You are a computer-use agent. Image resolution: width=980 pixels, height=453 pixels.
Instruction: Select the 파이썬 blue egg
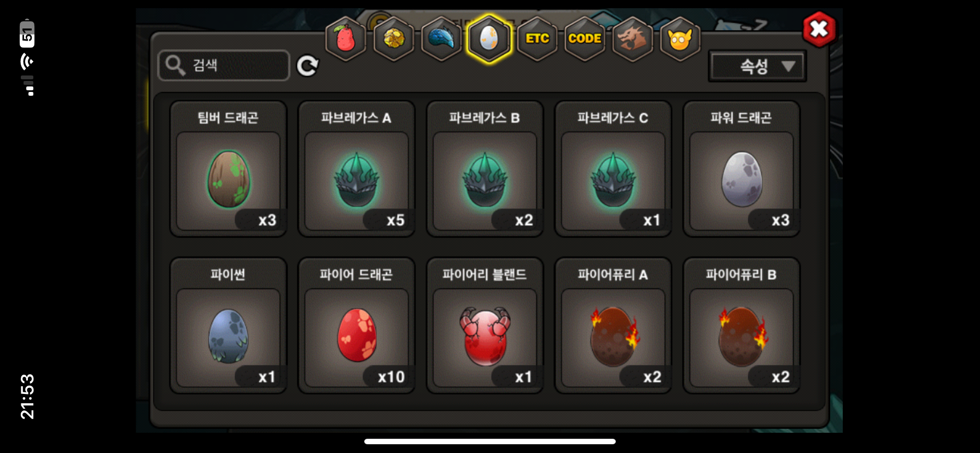(228, 326)
